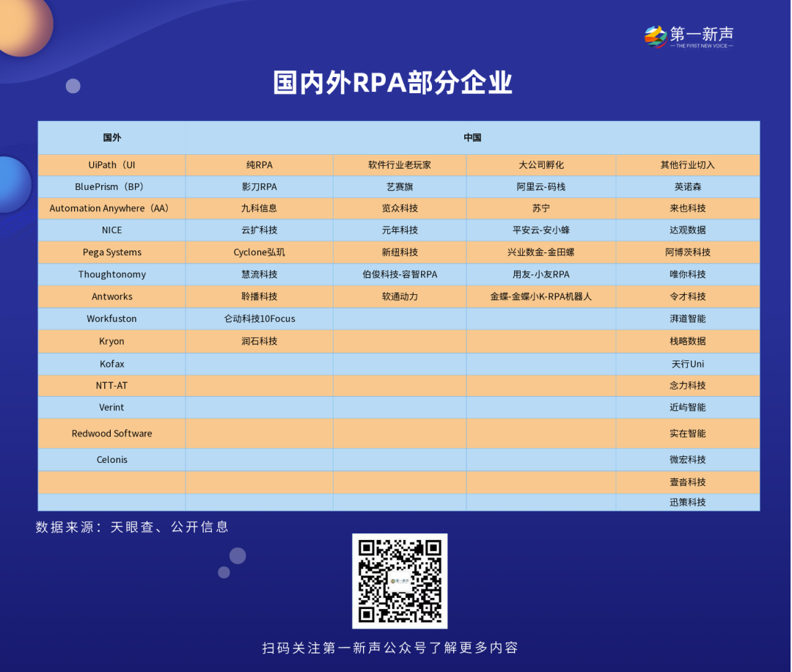
Task: Click the 平安云-安小蜂 cell
Action: pos(541,230)
